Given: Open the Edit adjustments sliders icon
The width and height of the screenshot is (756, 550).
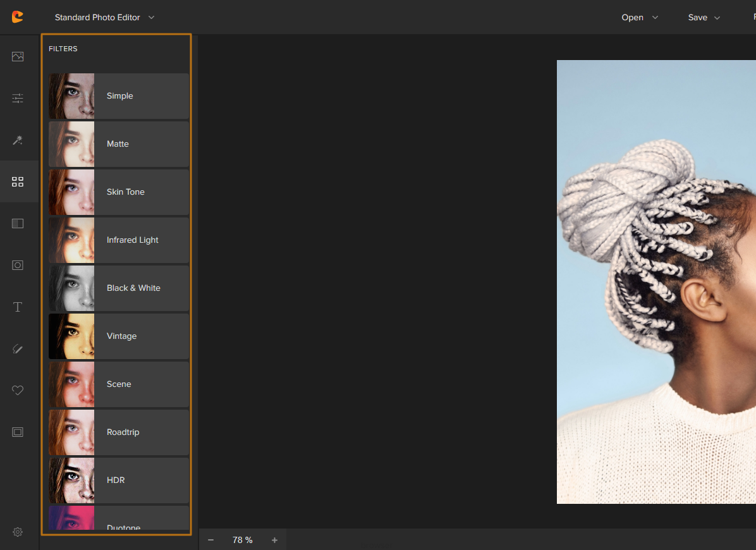Looking at the screenshot, I should [x=18, y=98].
